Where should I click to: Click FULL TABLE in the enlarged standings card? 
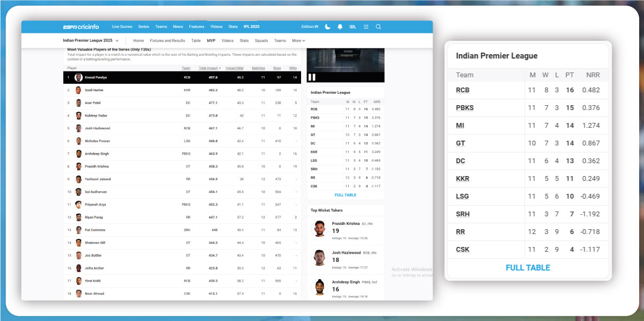(x=528, y=268)
